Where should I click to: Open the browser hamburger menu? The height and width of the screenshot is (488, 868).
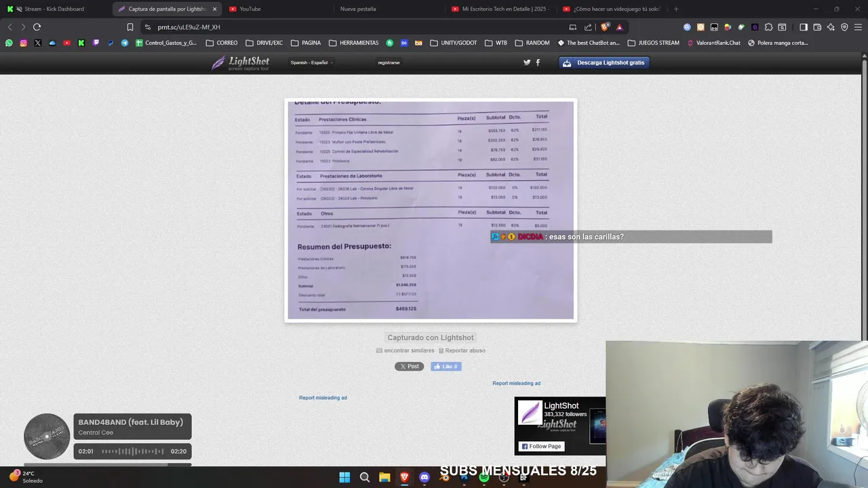point(858,27)
